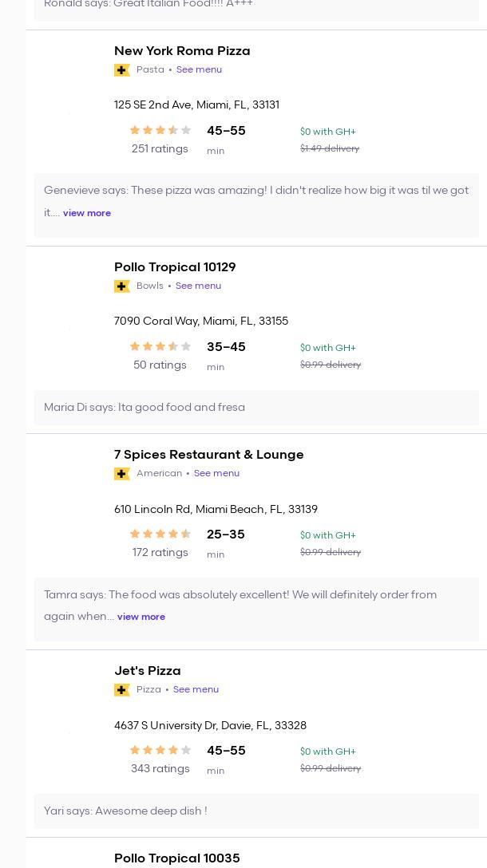This screenshot has height=868, width=487.
Task: Open See menu for 7 Spices Restaurant
Action: pos(216,474)
